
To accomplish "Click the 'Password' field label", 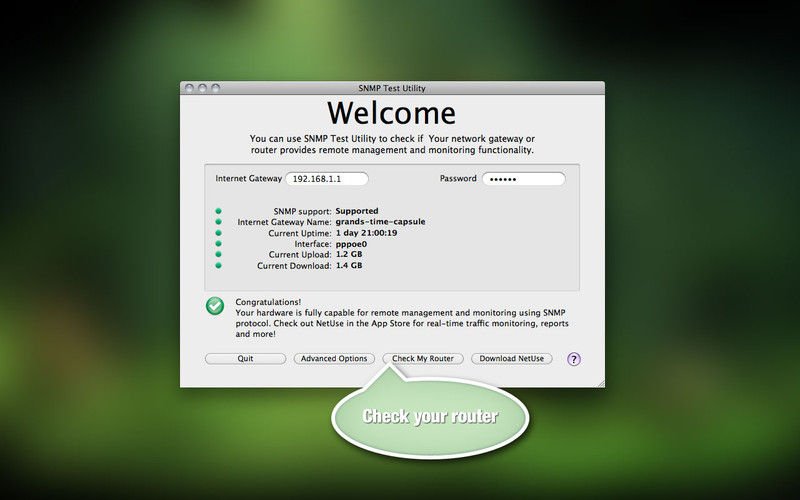I will [458, 178].
